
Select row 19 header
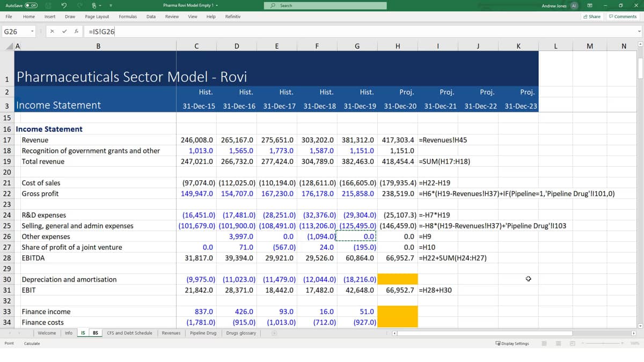7,161
